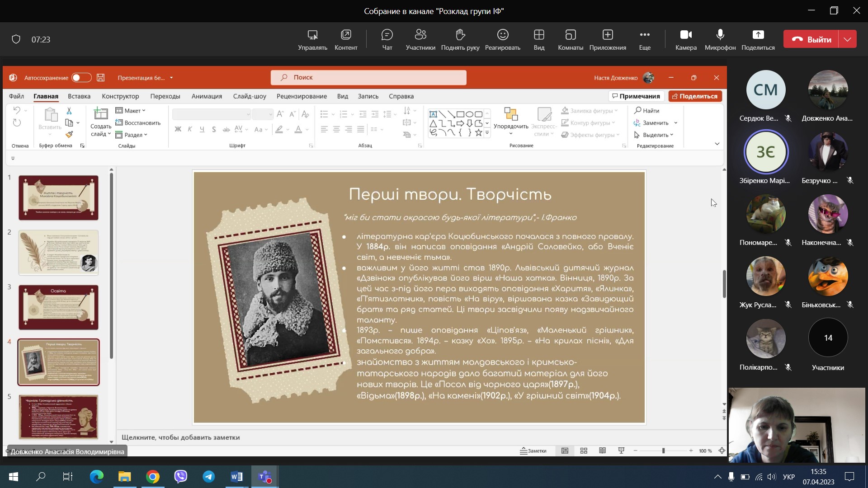Select slide 5 thumbnail in panel

[58, 417]
